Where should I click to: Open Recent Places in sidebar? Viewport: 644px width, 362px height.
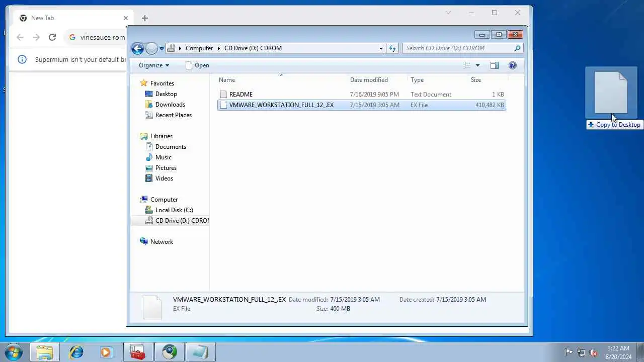[174, 115]
